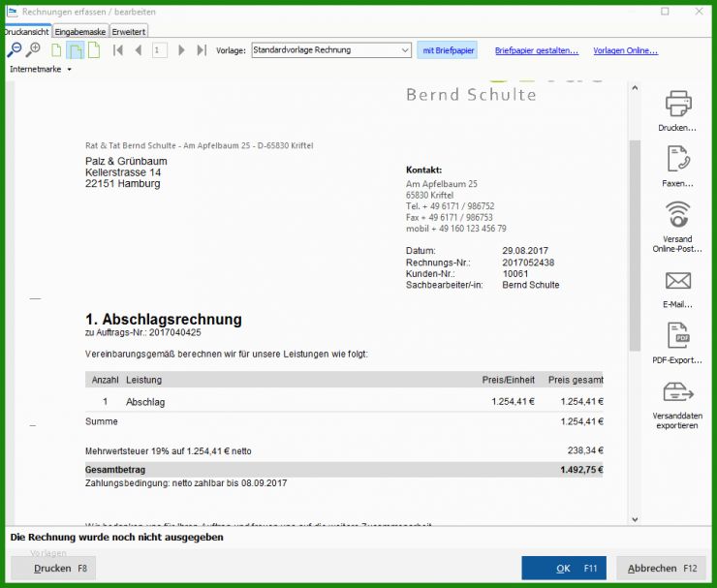717x588 pixels.
Task: Confirm with the OK F11 button
Action: pos(564,568)
